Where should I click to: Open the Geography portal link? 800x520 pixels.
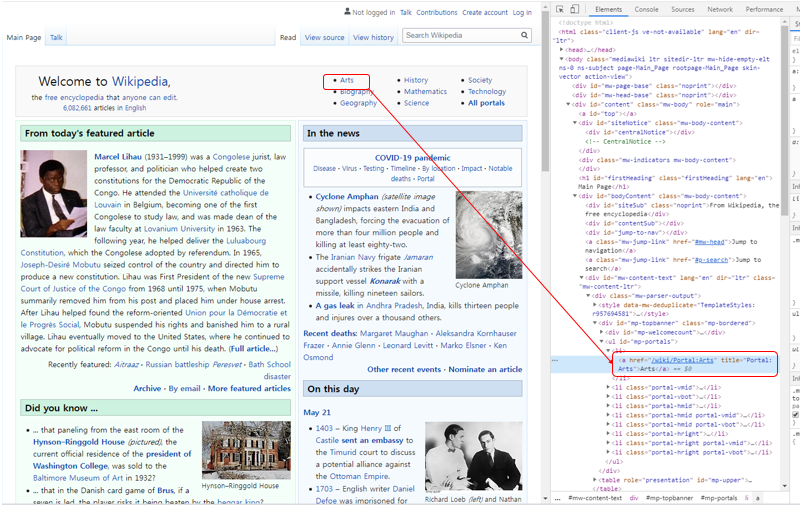[x=358, y=103]
